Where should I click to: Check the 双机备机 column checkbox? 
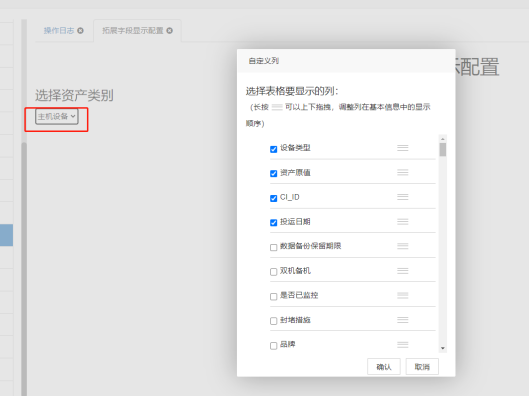click(273, 272)
